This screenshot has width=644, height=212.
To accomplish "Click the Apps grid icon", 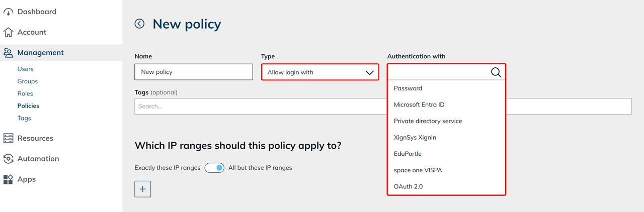I will pos(8,179).
